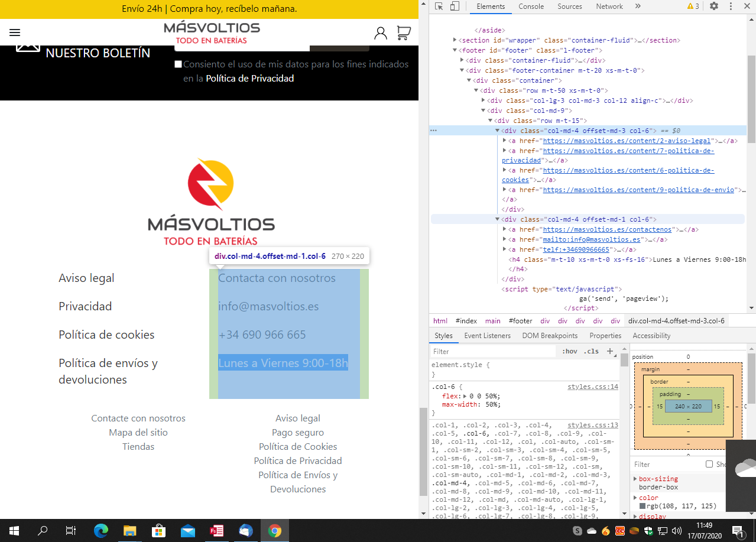The height and width of the screenshot is (542, 756).
Task: Switch to the Console tab
Action: [x=531, y=7]
